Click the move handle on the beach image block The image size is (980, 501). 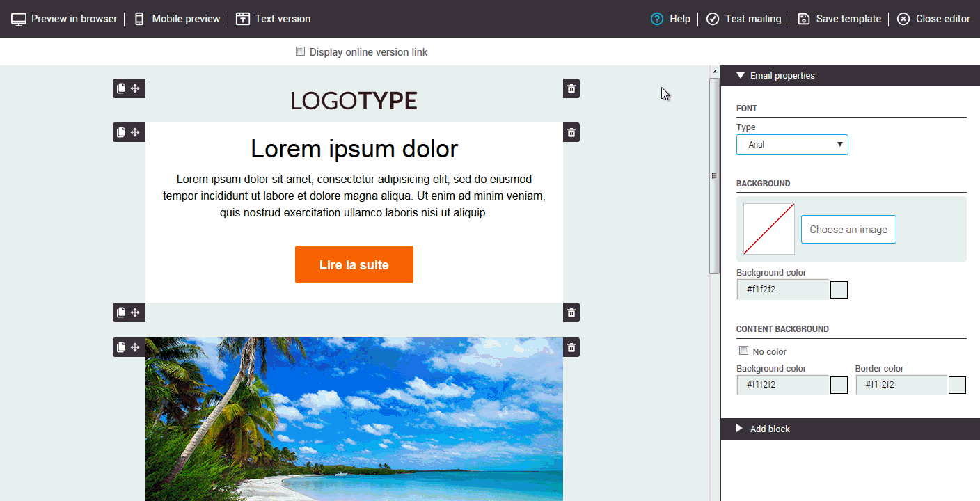(x=136, y=347)
